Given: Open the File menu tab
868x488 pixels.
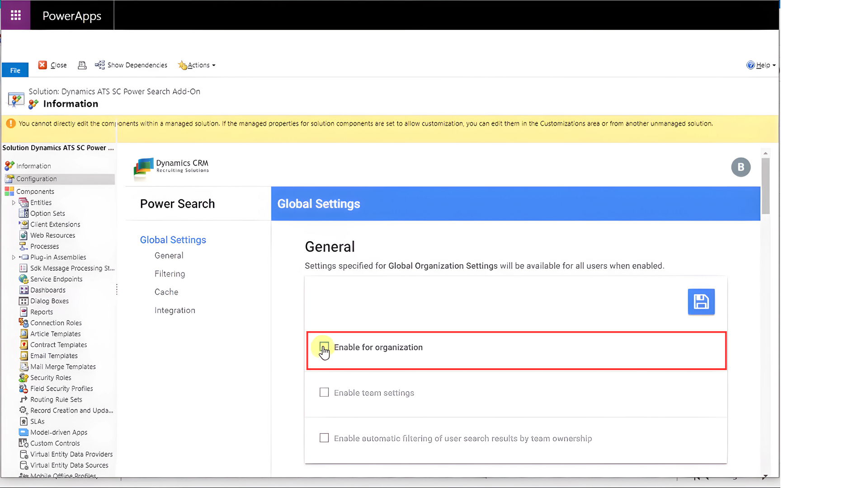Looking at the screenshot, I should pyautogui.click(x=15, y=70).
